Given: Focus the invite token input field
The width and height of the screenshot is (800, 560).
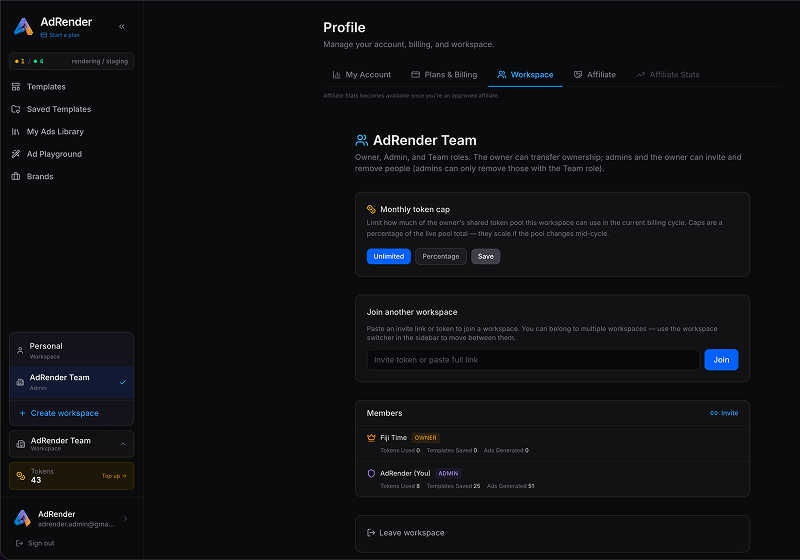Looking at the screenshot, I should 533,360.
